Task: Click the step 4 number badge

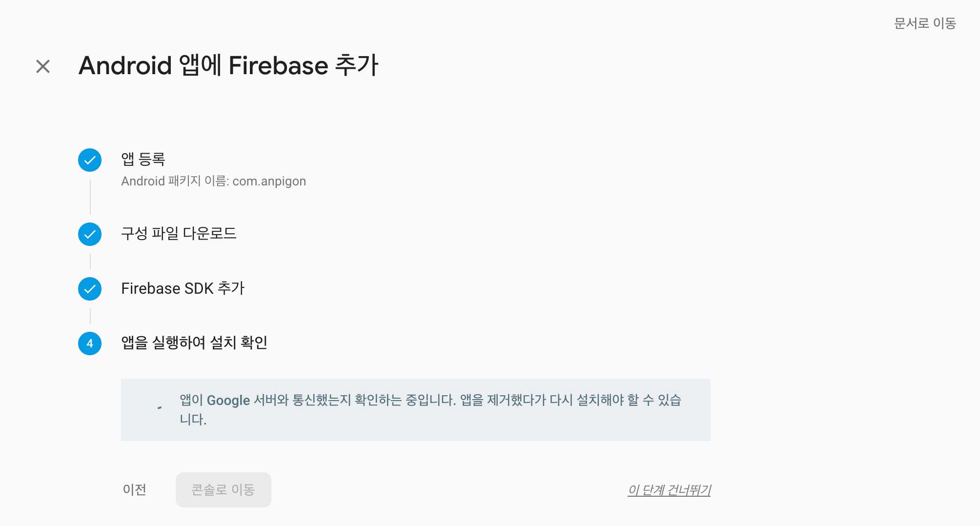Action: tap(90, 344)
